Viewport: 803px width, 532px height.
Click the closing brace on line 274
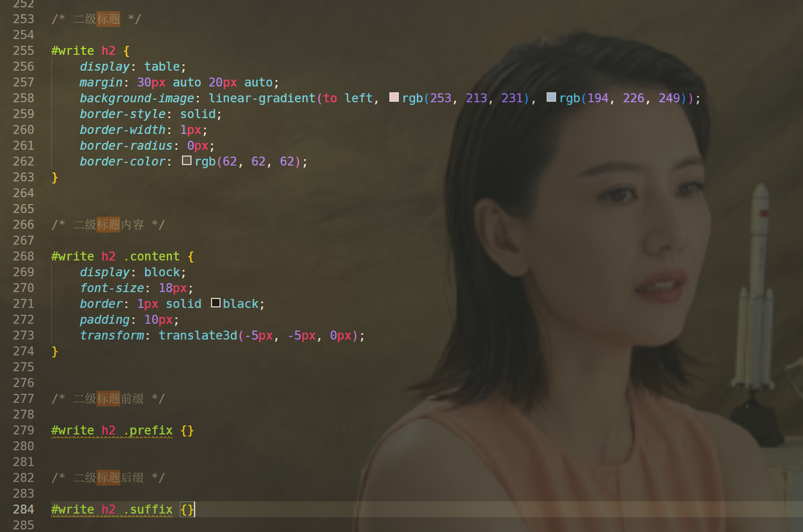click(55, 351)
